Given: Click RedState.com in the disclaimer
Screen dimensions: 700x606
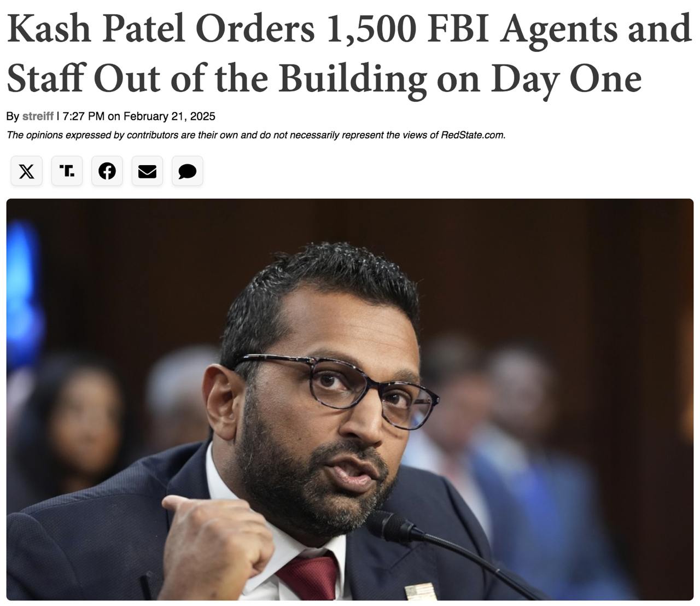Looking at the screenshot, I should (x=472, y=135).
